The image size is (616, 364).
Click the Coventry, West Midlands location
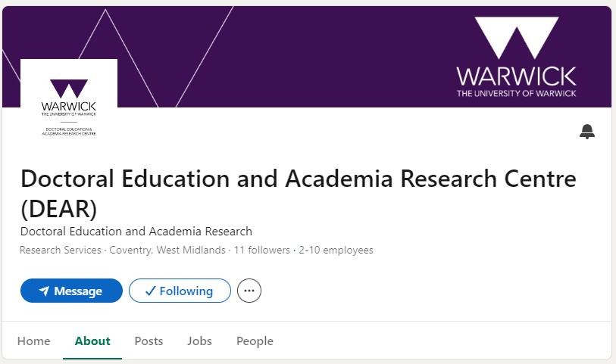167,250
